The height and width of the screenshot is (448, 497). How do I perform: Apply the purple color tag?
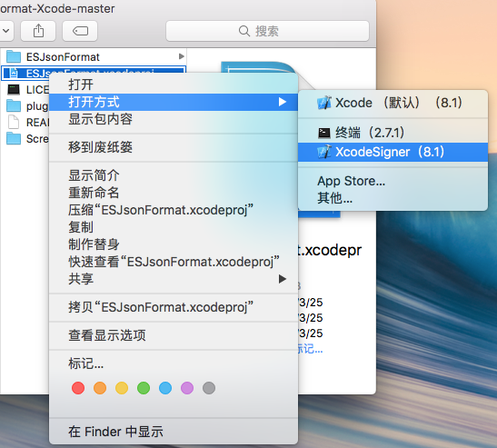click(187, 388)
